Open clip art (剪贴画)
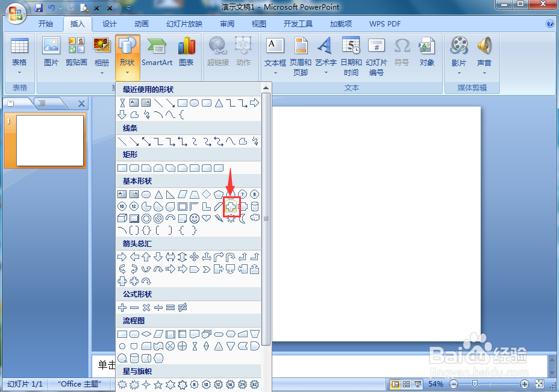This screenshot has width=559, height=392. point(77,52)
